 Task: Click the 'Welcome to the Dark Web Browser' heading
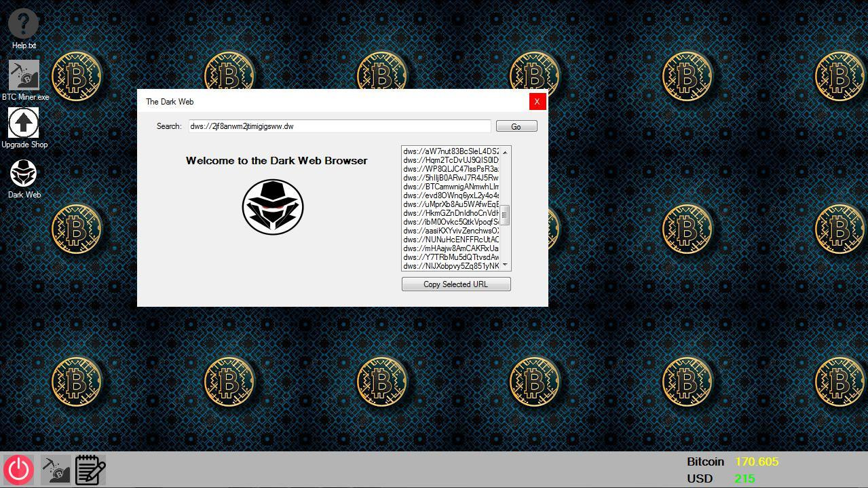(x=277, y=161)
